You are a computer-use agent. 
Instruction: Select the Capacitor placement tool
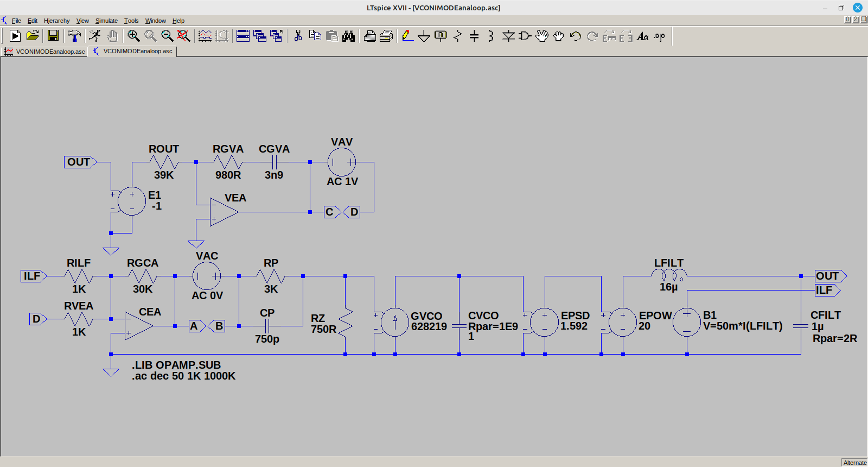pyautogui.click(x=474, y=36)
